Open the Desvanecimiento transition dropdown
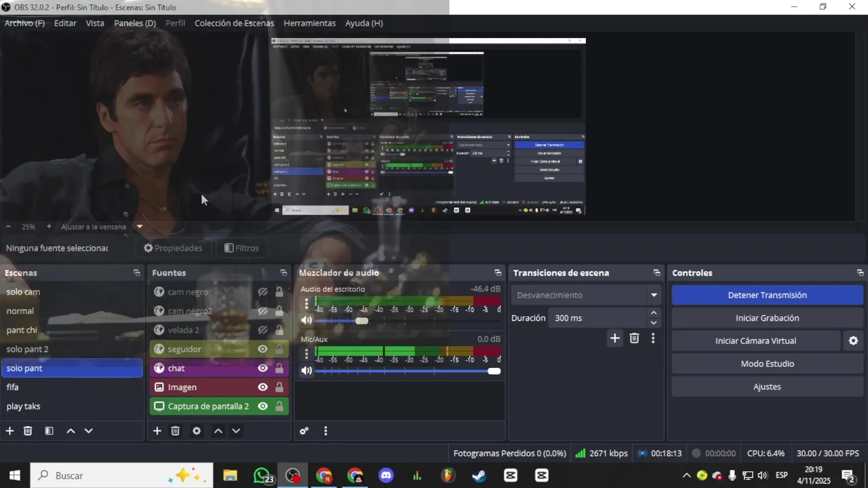 pos(654,296)
